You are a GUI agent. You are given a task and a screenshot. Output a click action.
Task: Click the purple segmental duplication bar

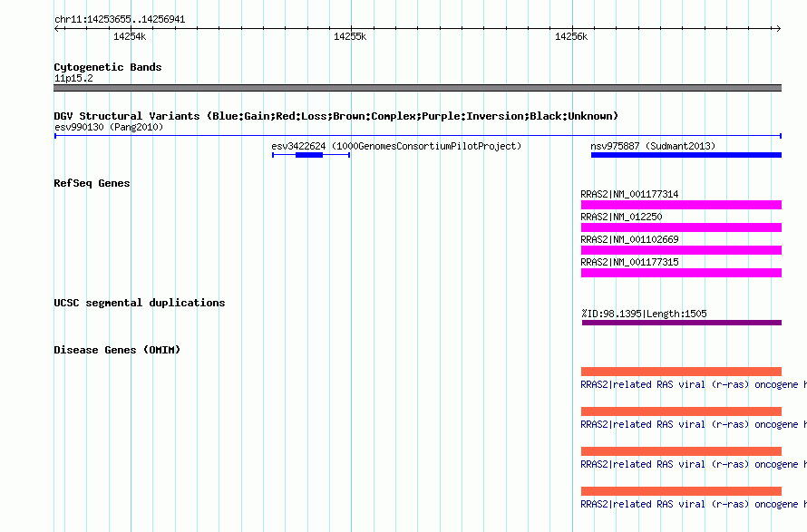click(x=682, y=323)
